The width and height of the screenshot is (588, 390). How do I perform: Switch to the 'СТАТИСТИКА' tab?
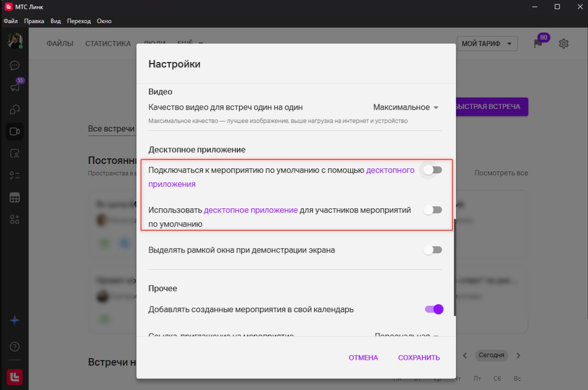click(x=108, y=44)
